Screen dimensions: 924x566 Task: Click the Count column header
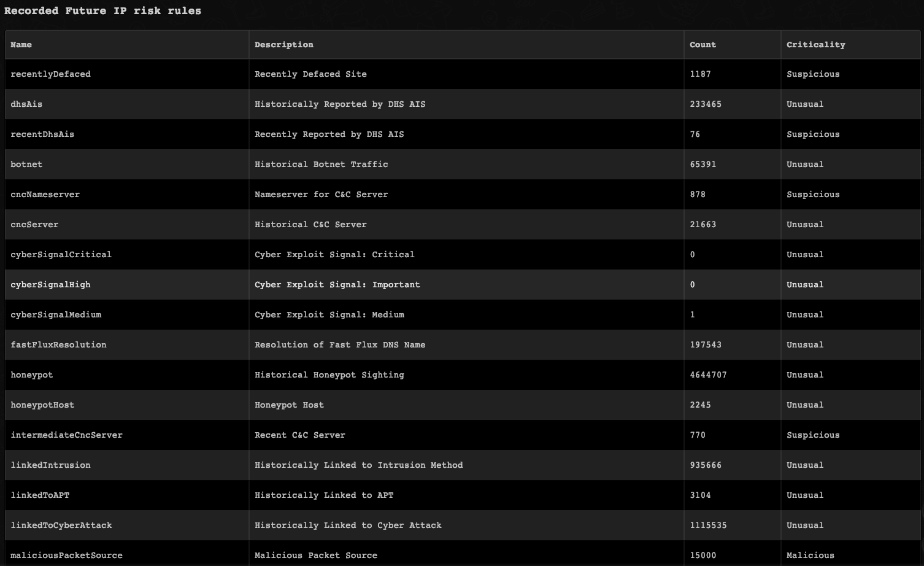(703, 45)
